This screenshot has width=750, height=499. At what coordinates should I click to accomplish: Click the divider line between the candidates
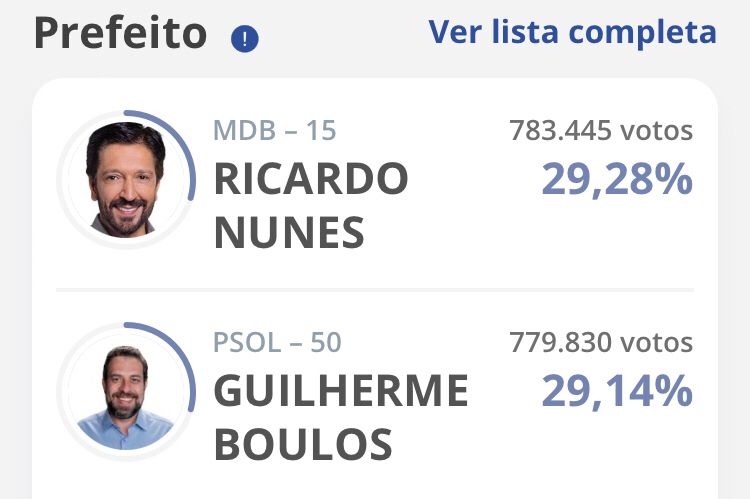click(x=375, y=290)
